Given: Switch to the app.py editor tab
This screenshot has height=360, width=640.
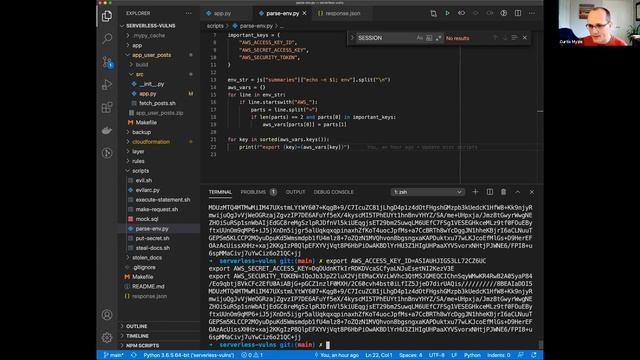Looking at the screenshot, I should click(222, 13).
